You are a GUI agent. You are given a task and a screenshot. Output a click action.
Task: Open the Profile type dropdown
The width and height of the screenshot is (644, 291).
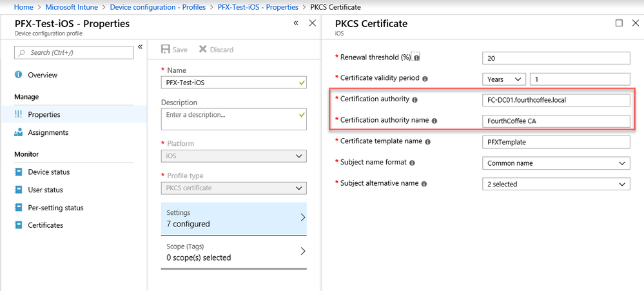pyautogui.click(x=234, y=188)
